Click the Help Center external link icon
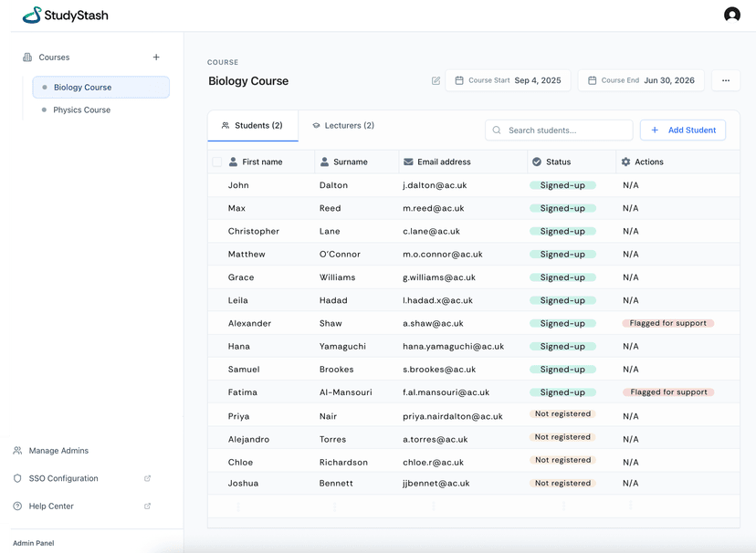This screenshot has width=756, height=553. [x=148, y=506]
